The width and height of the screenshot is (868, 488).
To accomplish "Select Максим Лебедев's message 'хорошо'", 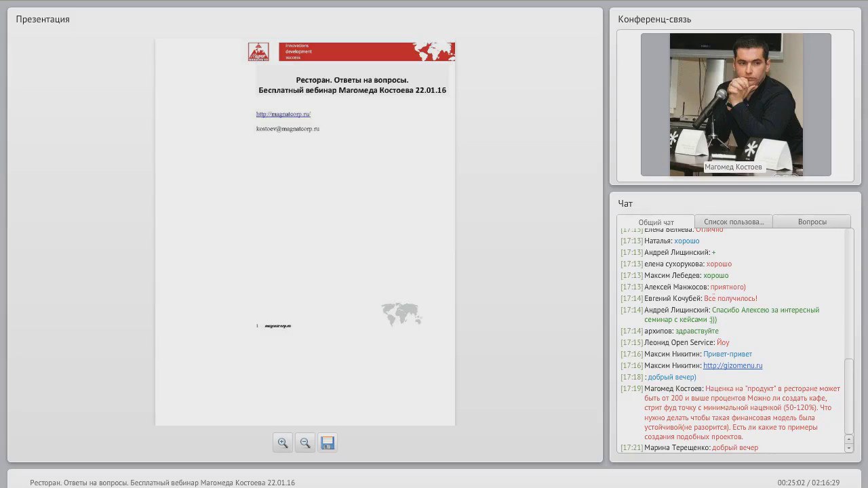I will [x=716, y=275].
